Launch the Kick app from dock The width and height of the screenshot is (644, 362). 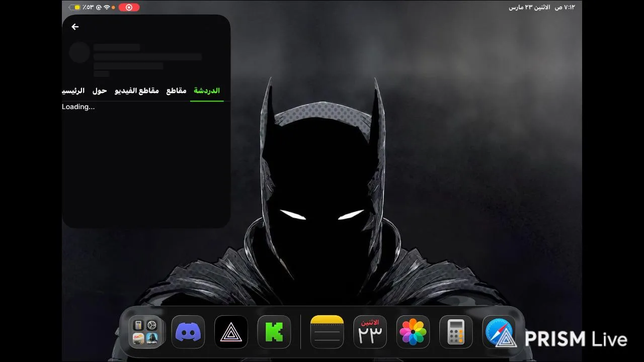tap(274, 332)
